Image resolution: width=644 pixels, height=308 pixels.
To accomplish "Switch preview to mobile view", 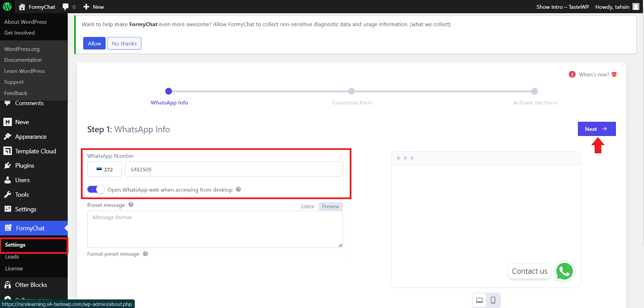I will click(x=493, y=300).
